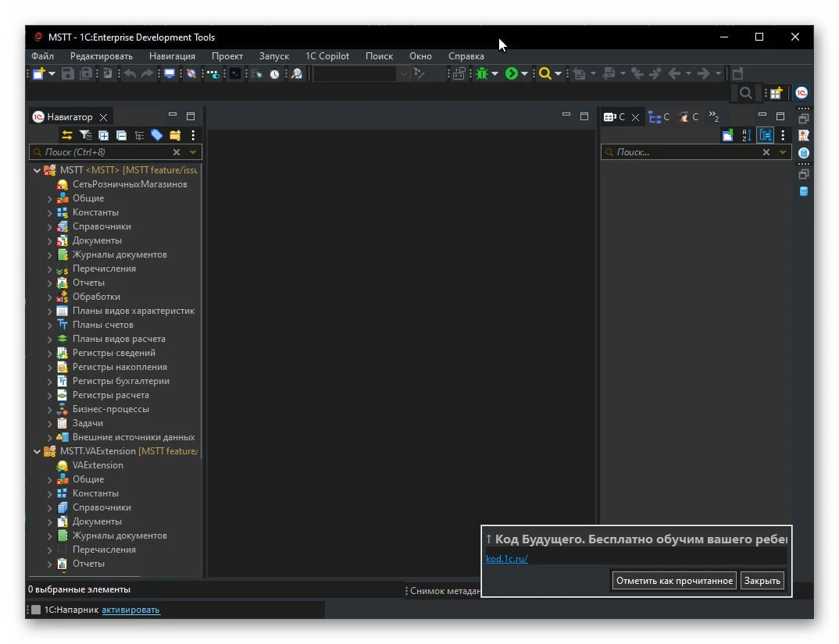
Task: Maximize the Navigator panel
Action: (191, 116)
